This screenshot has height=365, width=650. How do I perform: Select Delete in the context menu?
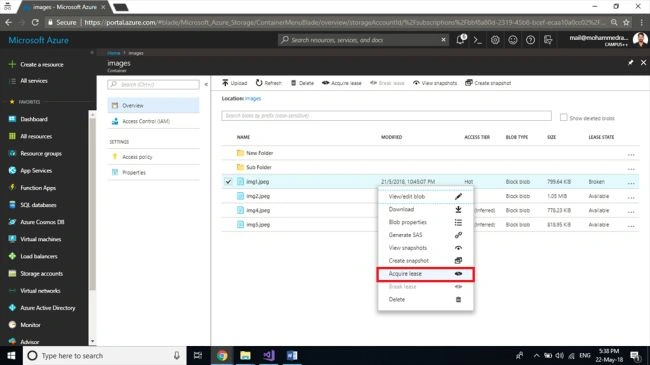425,299
